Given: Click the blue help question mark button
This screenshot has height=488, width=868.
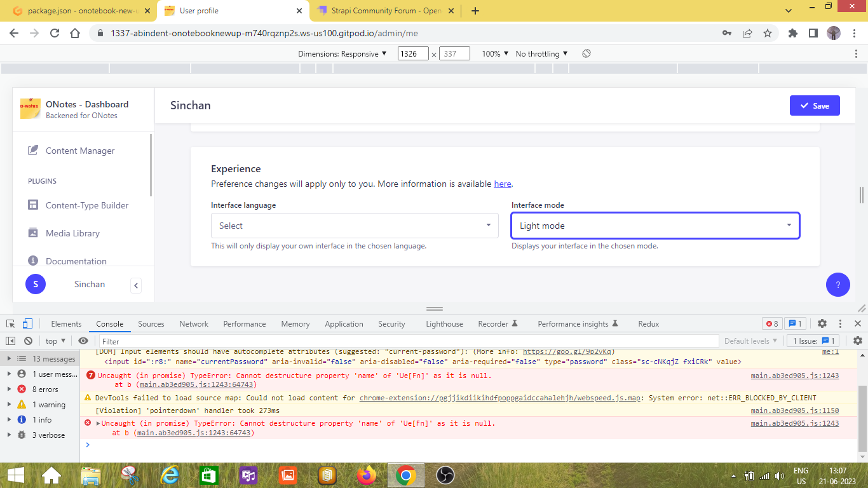Looking at the screenshot, I should pos(837,285).
